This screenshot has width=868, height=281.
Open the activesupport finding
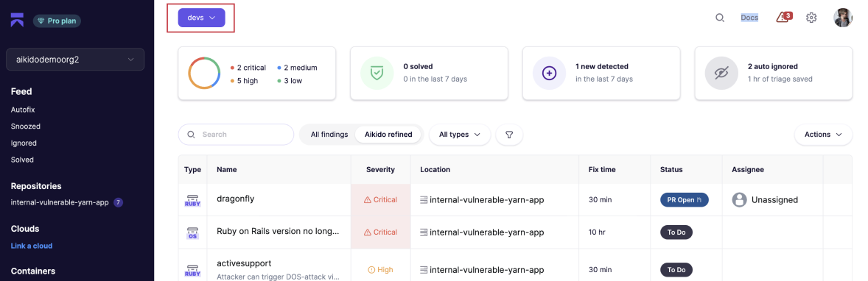click(244, 263)
